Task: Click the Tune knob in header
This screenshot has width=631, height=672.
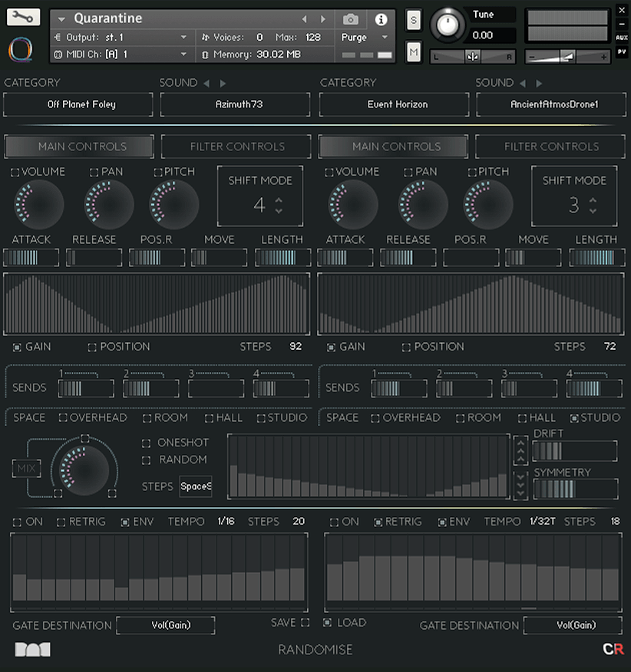Action: [448, 25]
